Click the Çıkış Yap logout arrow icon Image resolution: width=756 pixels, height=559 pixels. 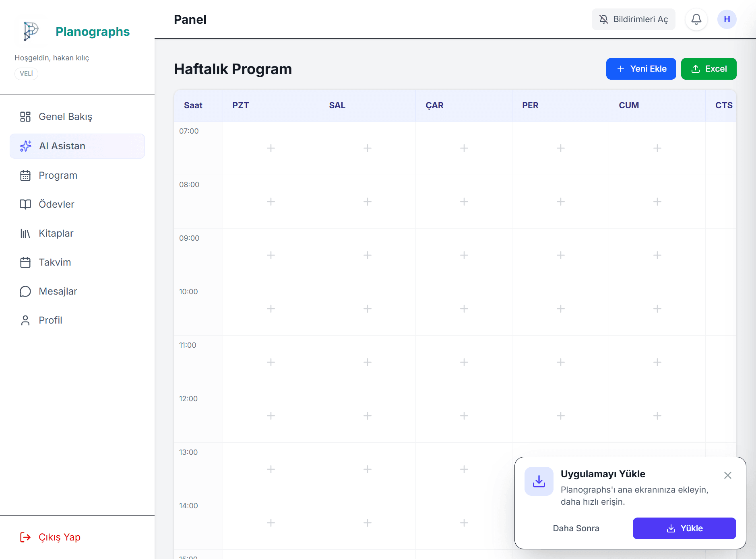tap(25, 537)
